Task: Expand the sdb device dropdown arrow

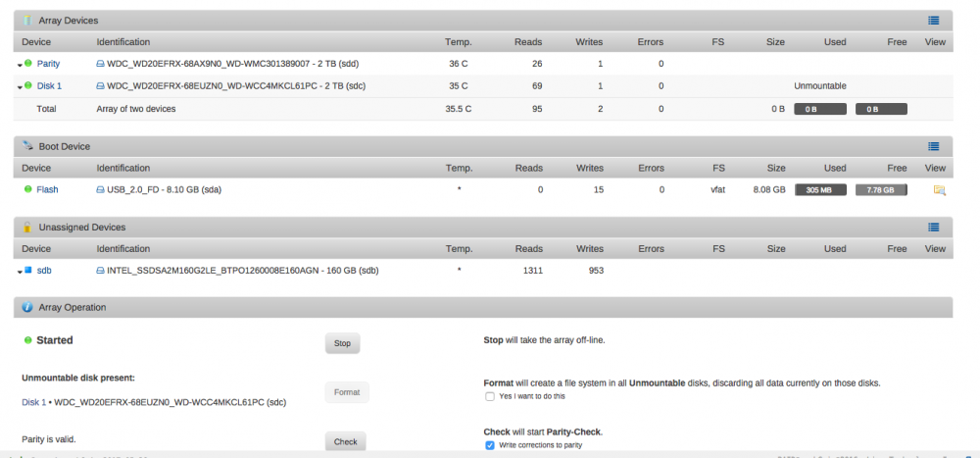Action: pos(20,273)
